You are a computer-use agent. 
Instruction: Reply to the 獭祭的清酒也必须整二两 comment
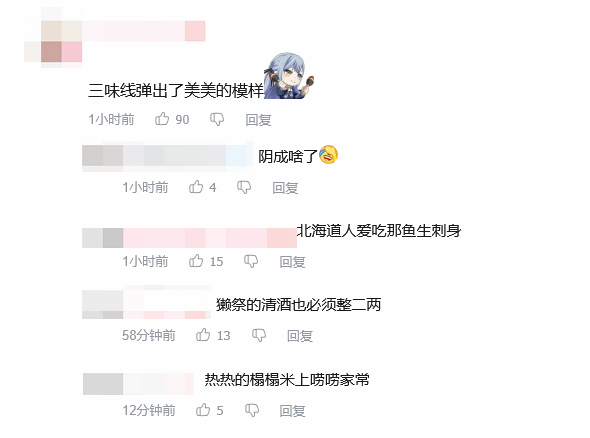(300, 336)
